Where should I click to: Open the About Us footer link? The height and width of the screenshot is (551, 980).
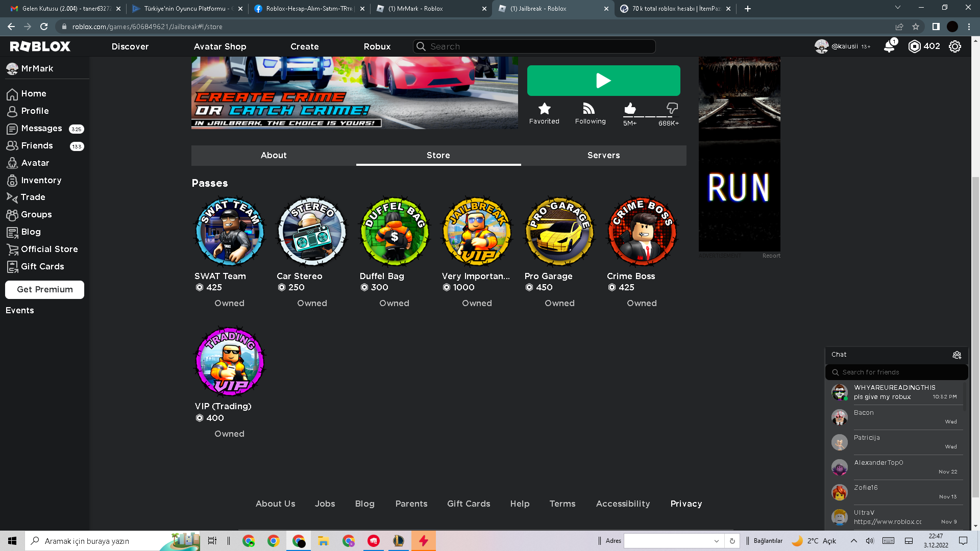(x=275, y=504)
